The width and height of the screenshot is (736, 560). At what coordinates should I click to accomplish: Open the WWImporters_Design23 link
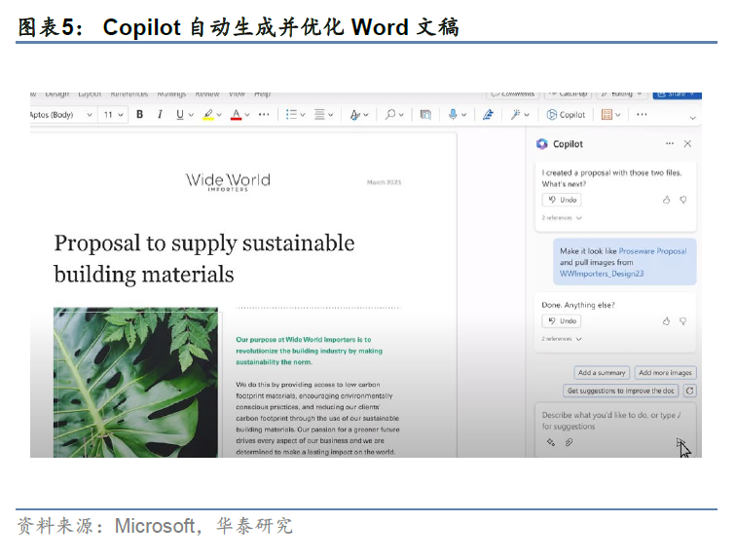point(602,274)
